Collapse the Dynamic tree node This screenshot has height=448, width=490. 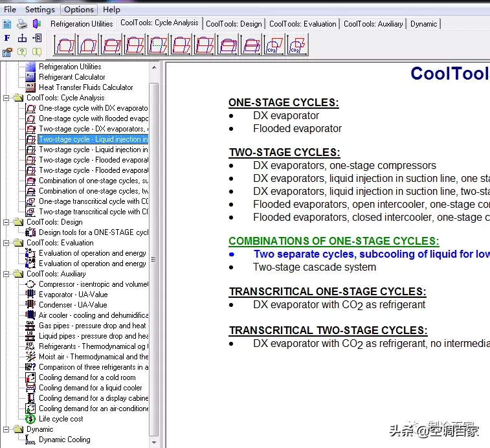click(6, 429)
